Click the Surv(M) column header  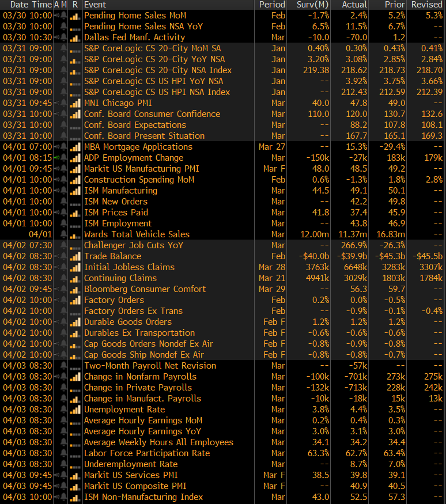click(312, 5)
